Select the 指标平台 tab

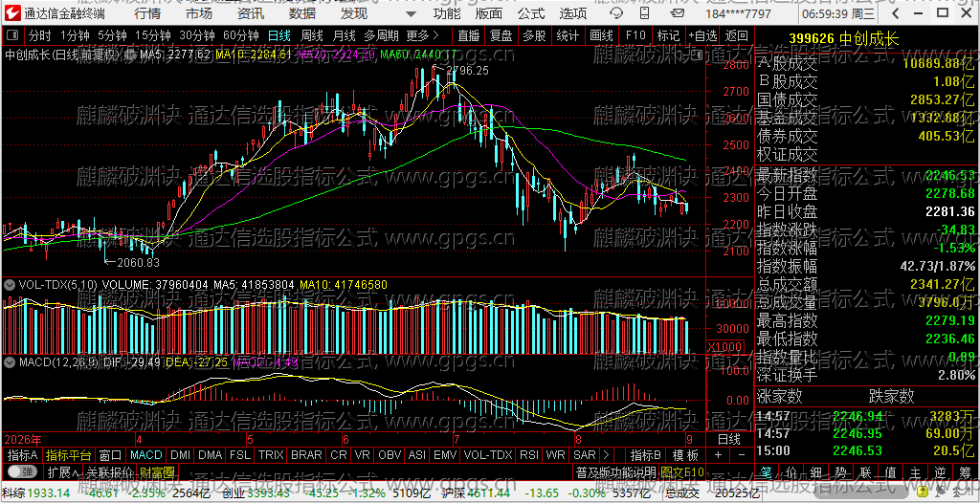[x=68, y=454]
